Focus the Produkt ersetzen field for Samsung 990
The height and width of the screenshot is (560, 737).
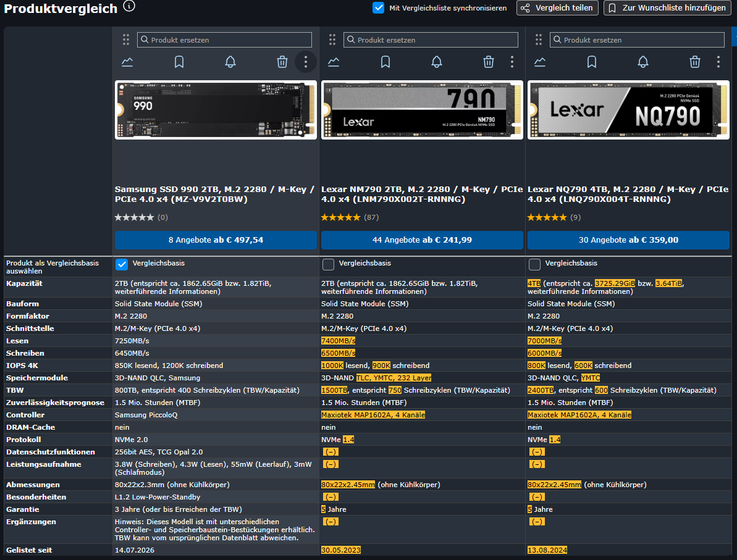[224, 40]
